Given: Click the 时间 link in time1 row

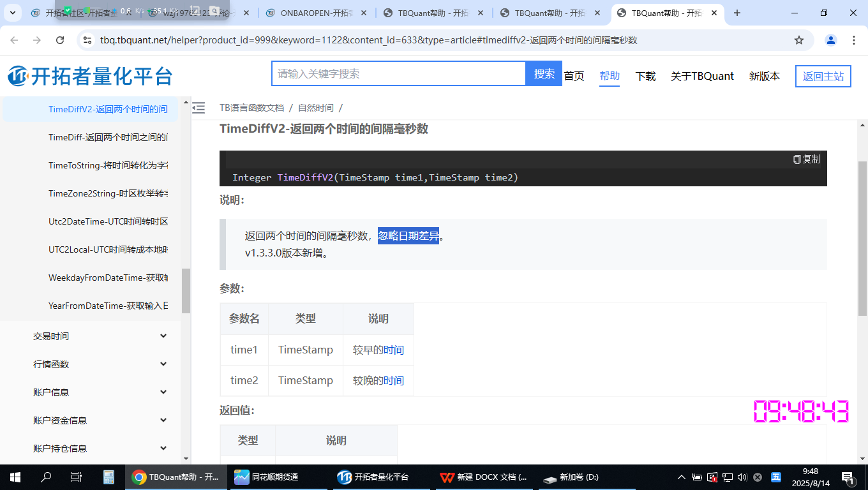Looking at the screenshot, I should coord(394,350).
